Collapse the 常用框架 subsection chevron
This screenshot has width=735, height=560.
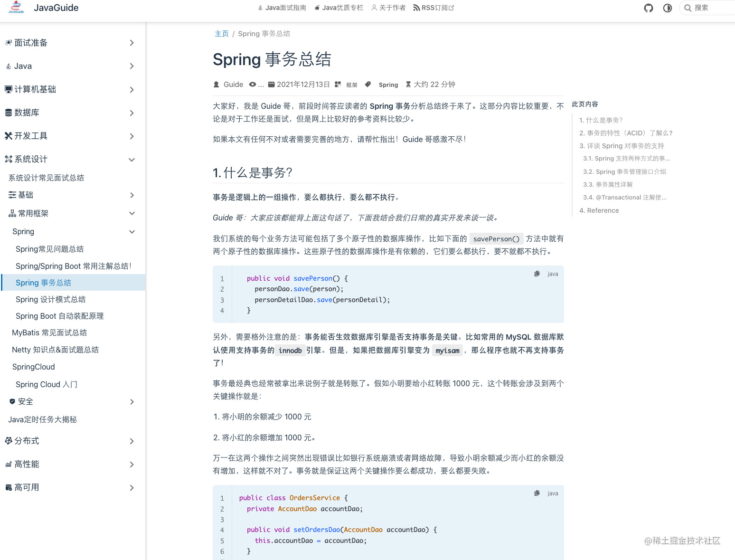(x=132, y=213)
